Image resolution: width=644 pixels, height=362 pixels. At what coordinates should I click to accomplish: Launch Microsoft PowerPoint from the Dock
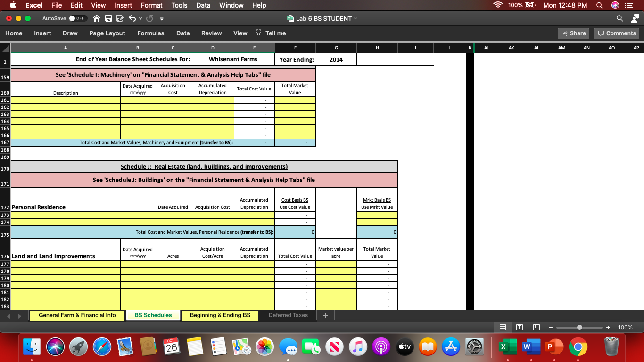pyautogui.click(x=555, y=346)
